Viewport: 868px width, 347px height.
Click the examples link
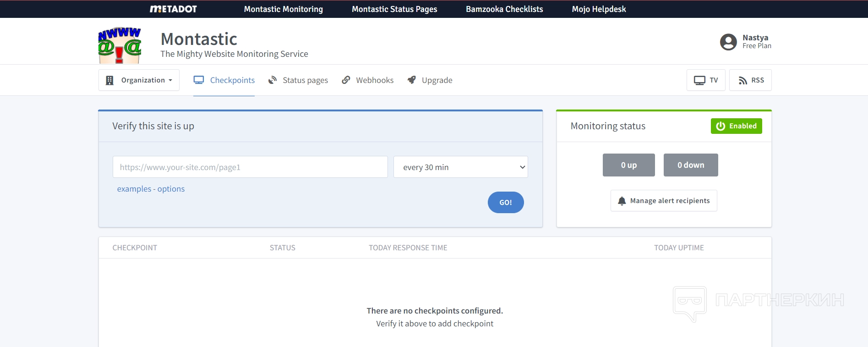[134, 189]
